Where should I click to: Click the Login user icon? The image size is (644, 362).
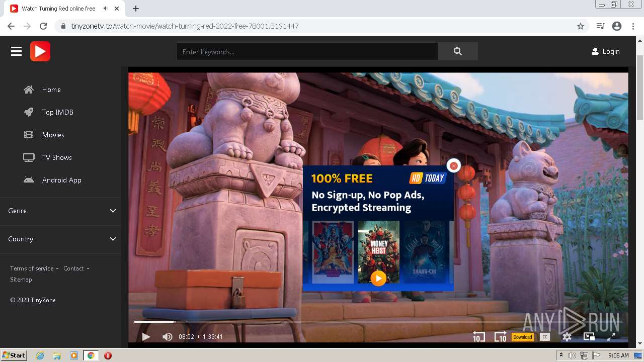(595, 51)
